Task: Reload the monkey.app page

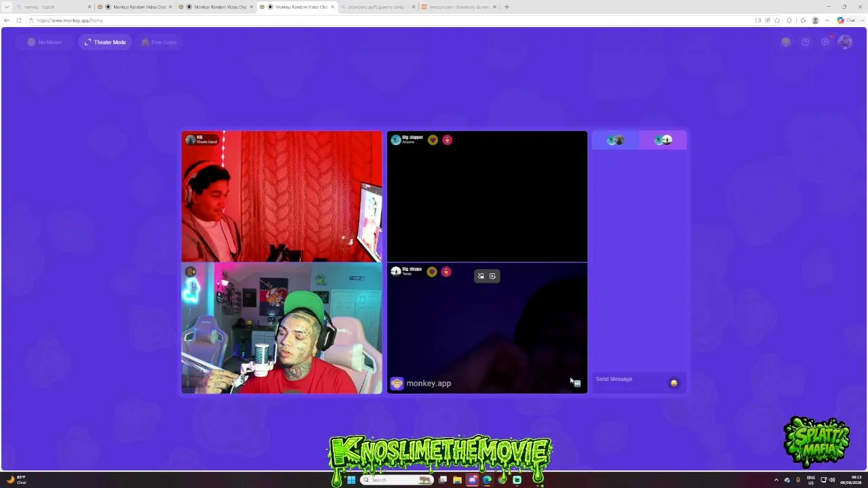Action: click(x=18, y=20)
